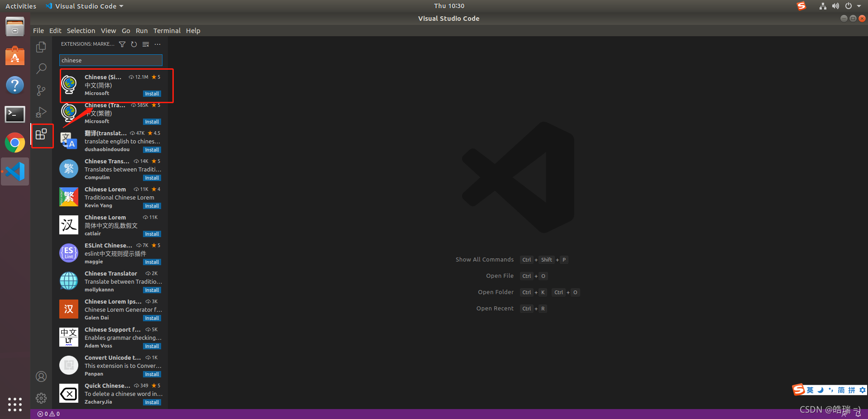Screen dimensions: 868x419
Task: Open errors and warnings in status bar
Action: [x=48, y=414]
